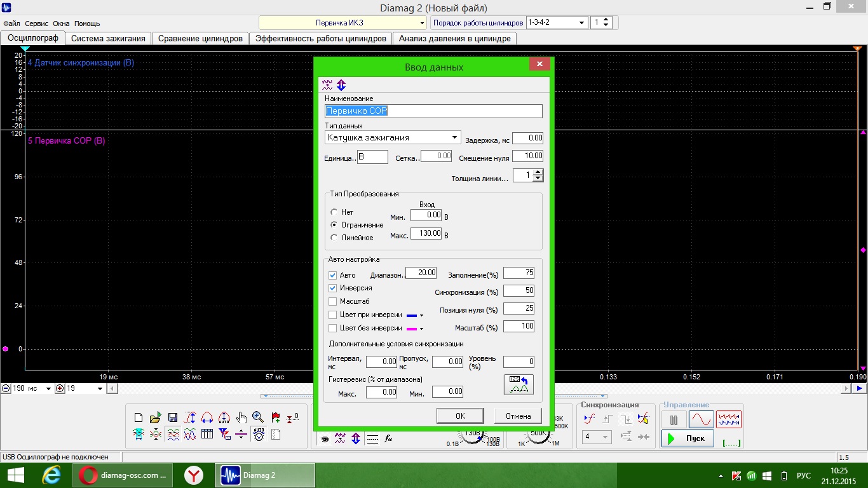Click the blue inversion color swatch
868x488 pixels.
point(411,315)
